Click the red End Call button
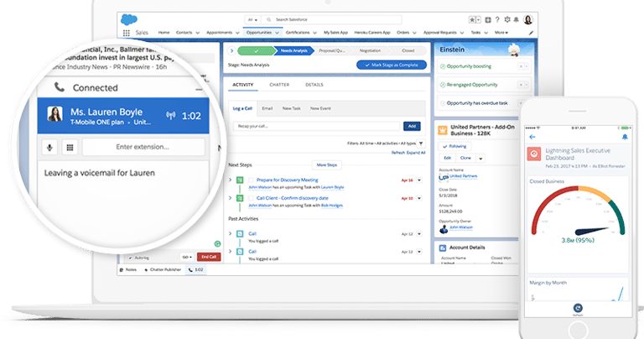The width and height of the screenshot is (644, 339). coord(209,258)
